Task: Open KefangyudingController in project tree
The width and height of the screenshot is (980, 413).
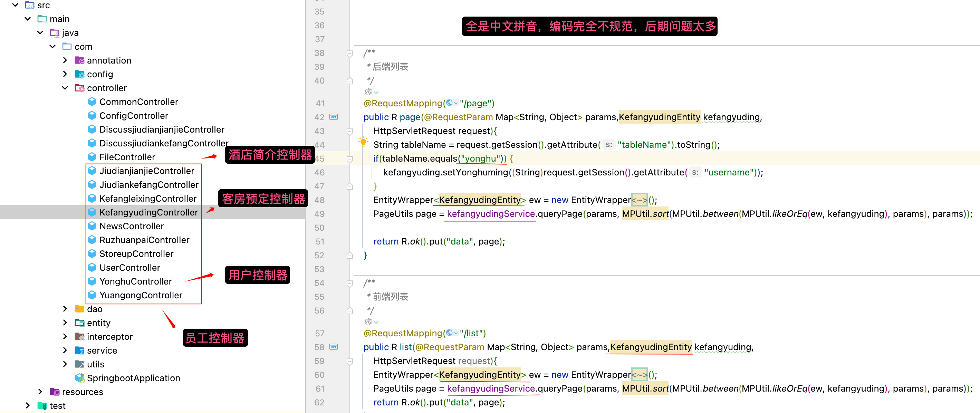Action: 148,212
